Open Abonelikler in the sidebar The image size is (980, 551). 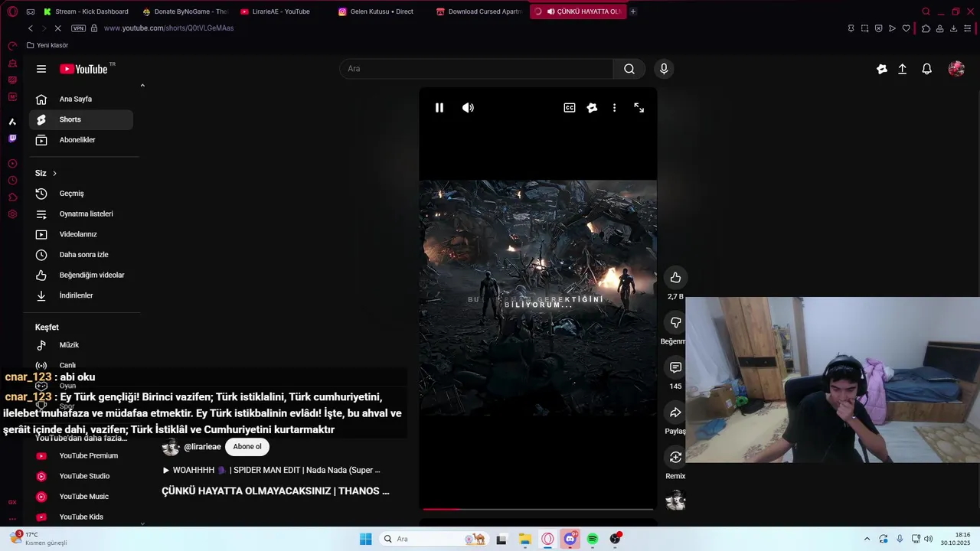81,140
